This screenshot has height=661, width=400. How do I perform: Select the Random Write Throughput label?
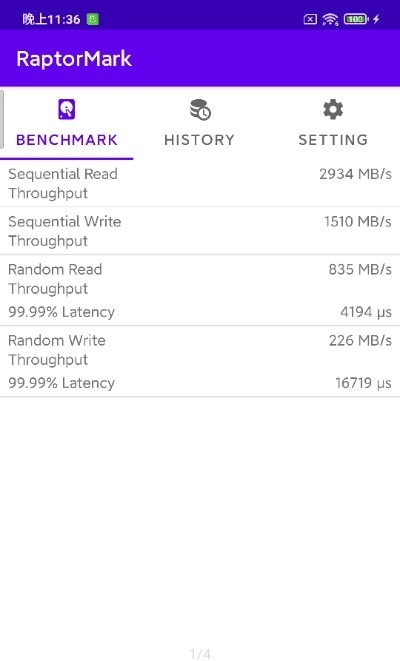coord(57,350)
